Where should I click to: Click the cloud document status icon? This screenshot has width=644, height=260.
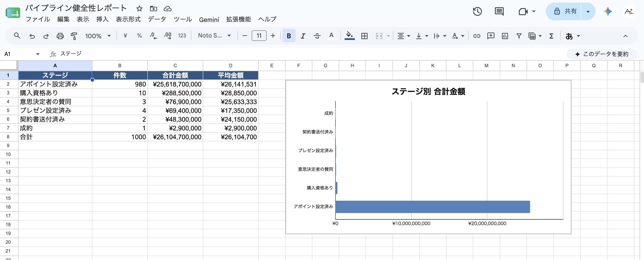point(167,9)
